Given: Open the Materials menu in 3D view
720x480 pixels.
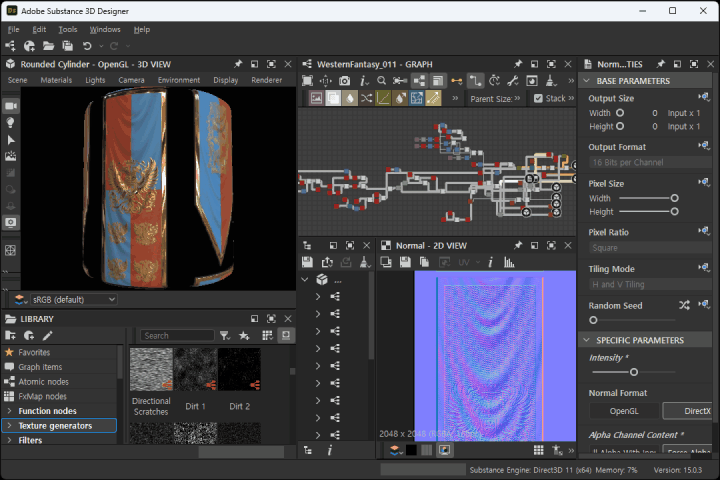Looking at the screenshot, I should [x=56, y=80].
